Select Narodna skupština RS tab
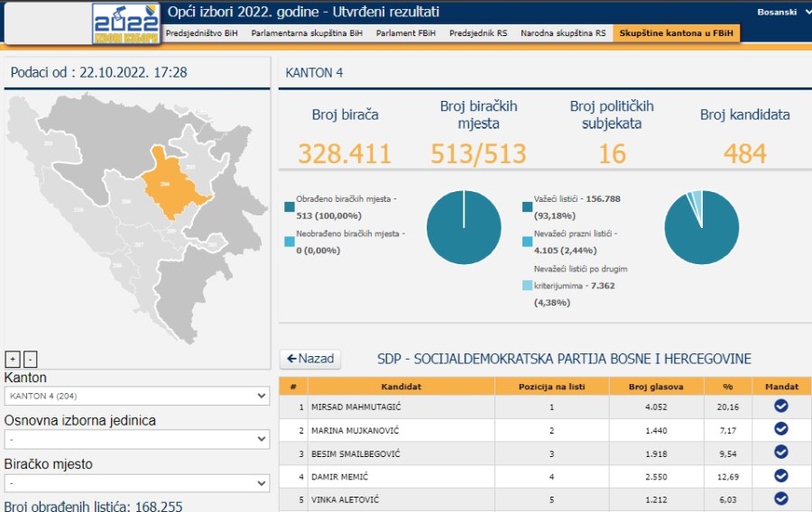This screenshot has width=812, height=512. (563, 33)
